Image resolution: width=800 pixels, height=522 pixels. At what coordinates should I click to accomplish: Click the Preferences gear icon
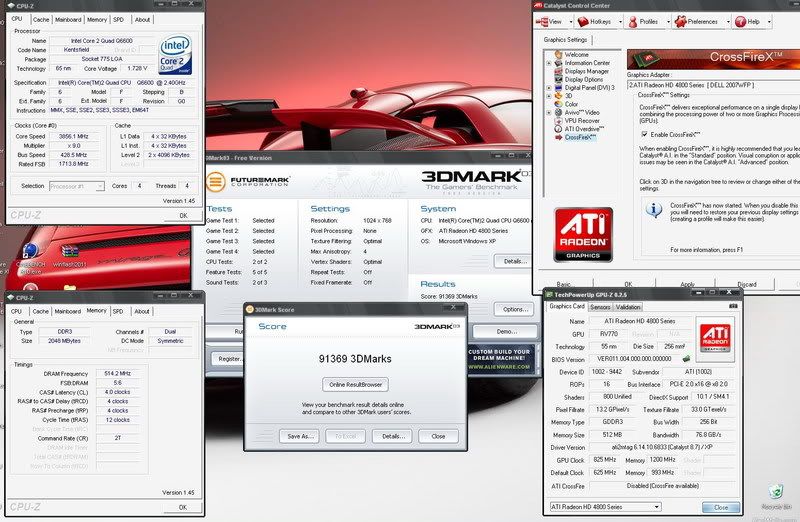[680, 21]
